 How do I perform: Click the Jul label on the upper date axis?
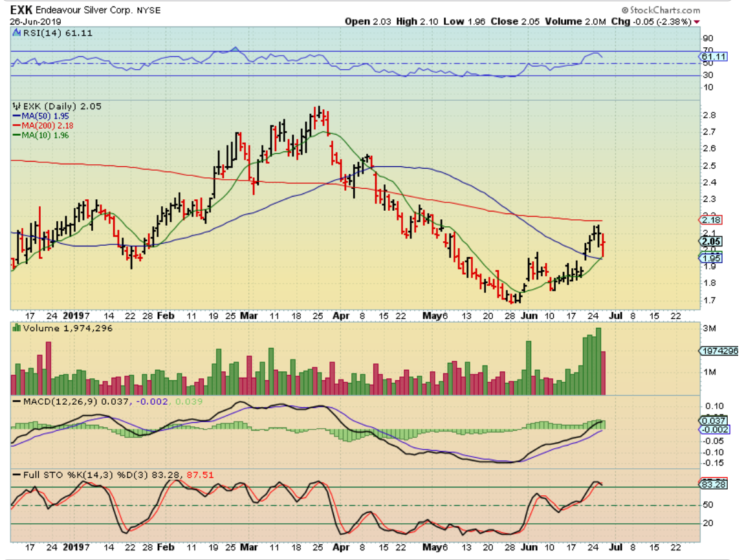pos(615,316)
